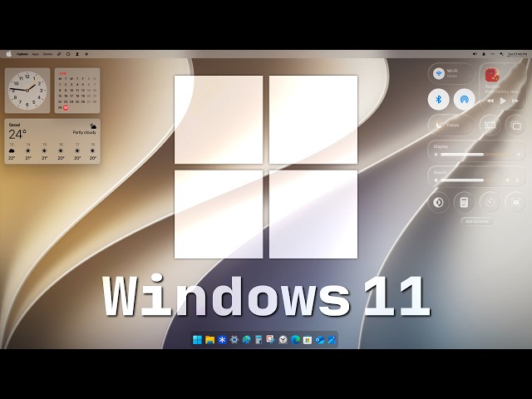Click the analog clock widget
The height and width of the screenshot is (399, 532).
(27, 91)
